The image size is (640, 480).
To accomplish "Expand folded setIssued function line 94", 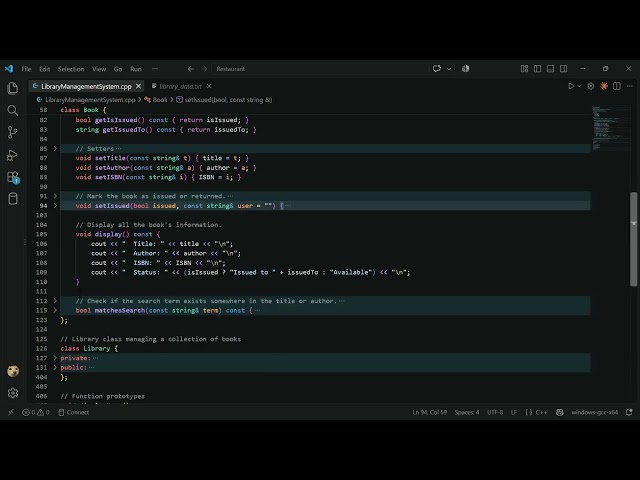I will [55, 206].
